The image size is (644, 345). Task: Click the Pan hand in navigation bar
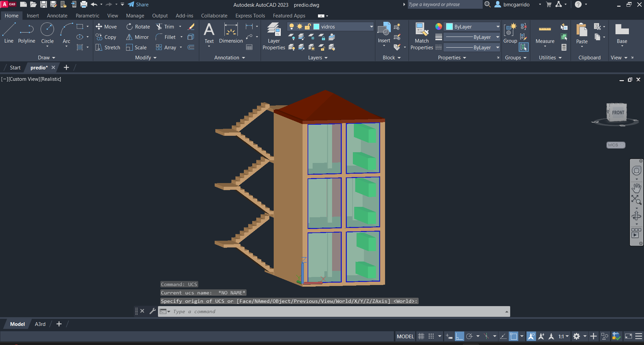tap(636, 187)
